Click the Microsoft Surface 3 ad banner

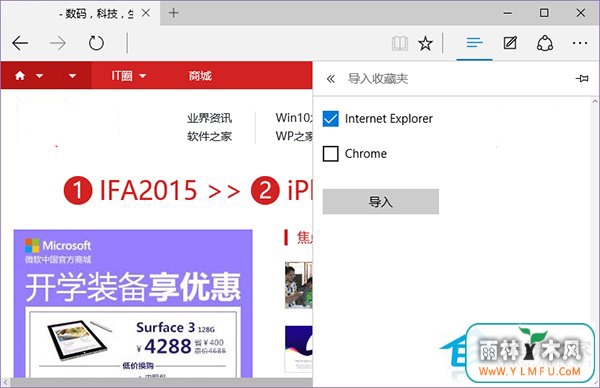click(133, 304)
